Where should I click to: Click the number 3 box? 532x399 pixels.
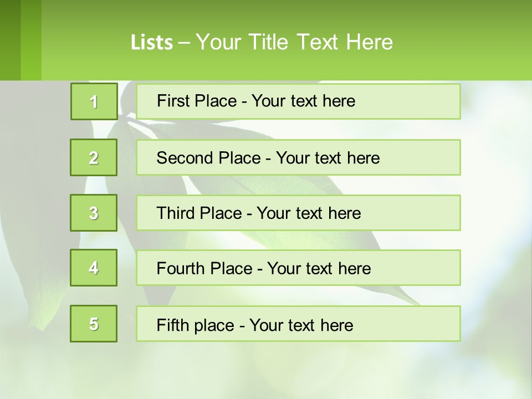94,213
